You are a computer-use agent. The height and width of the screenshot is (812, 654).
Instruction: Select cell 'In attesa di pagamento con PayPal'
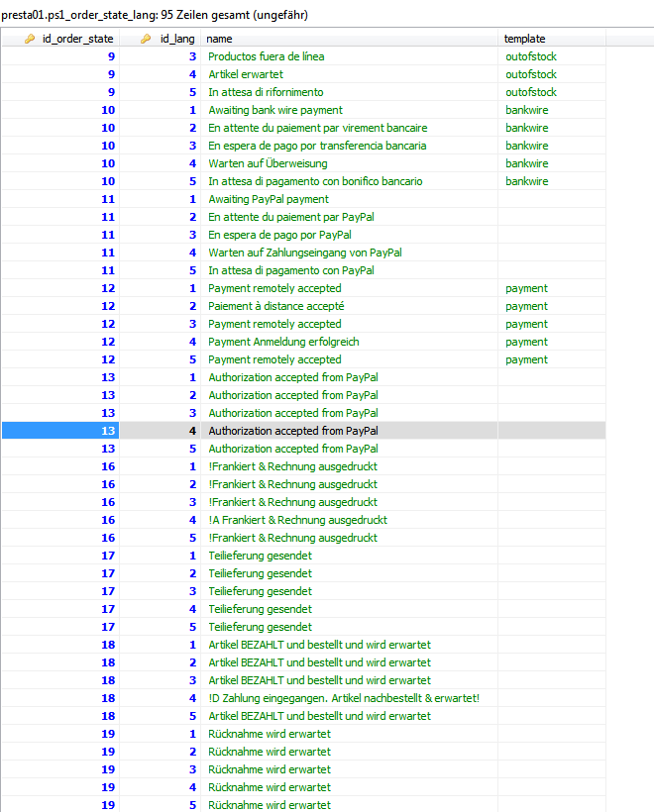(350, 270)
